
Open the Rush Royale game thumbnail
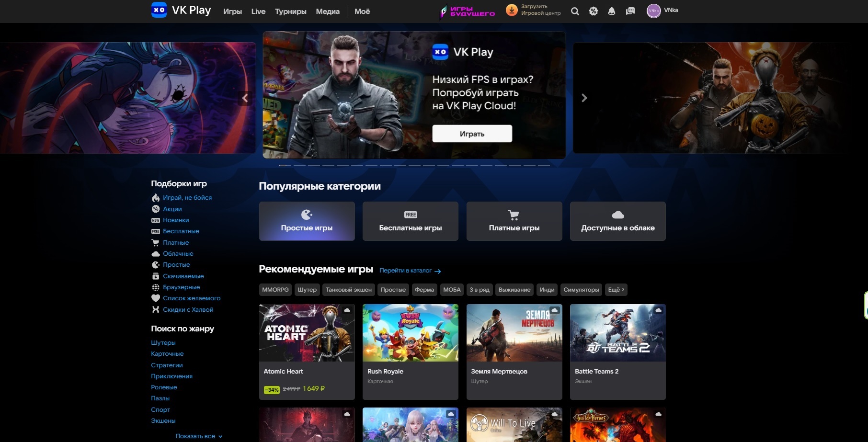click(x=411, y=333)
